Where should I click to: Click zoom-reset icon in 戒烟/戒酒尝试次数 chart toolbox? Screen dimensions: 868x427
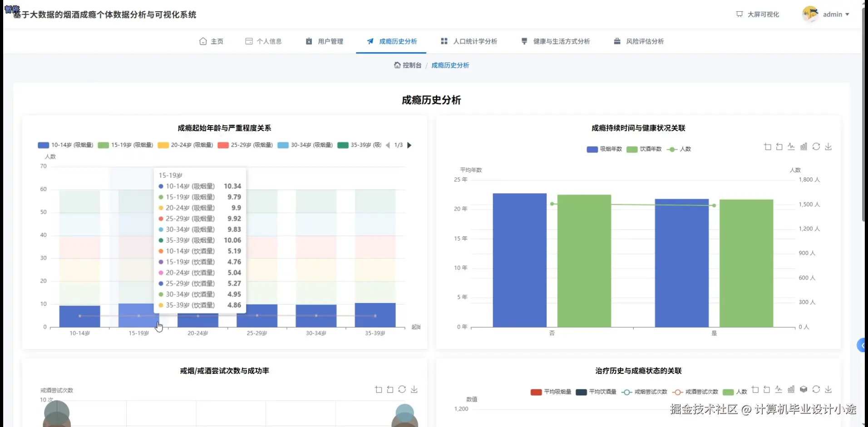coord(390,389)
